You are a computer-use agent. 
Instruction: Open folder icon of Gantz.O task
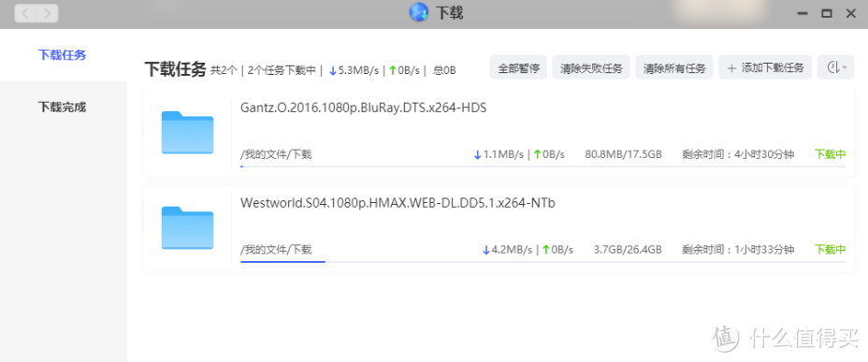coord(187,132)
